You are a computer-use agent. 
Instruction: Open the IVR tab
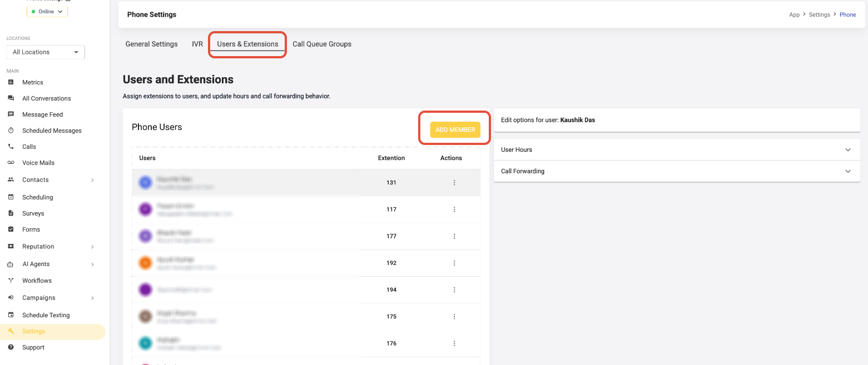(x=197, y=44)
